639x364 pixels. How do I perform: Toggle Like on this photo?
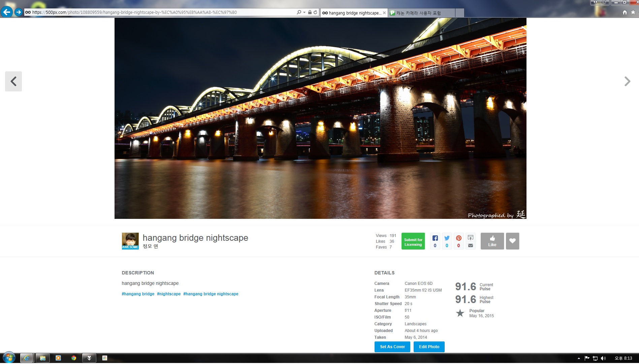click(x=492, y=241)
